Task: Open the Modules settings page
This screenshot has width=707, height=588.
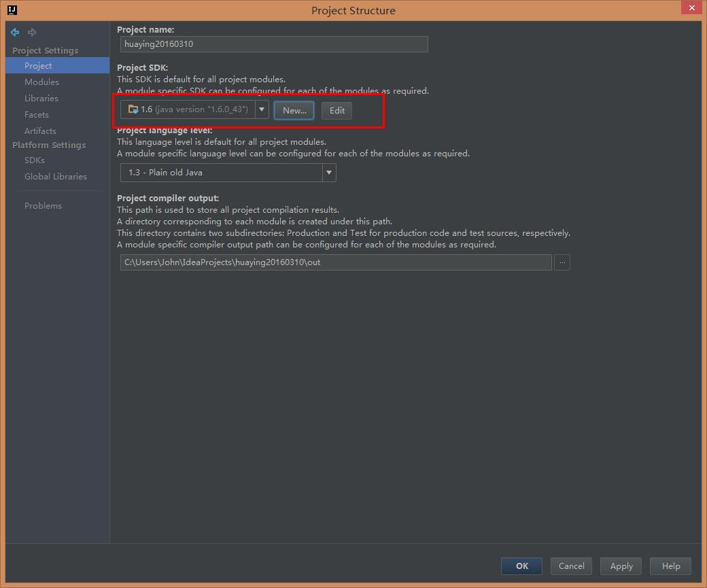Action: pos(41,82)
